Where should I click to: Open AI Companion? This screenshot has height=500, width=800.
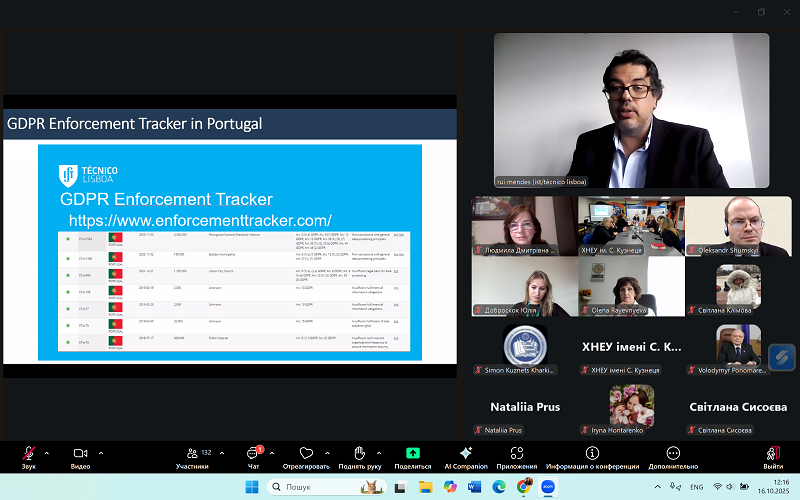pyautogui.click(x=466, y=455)
